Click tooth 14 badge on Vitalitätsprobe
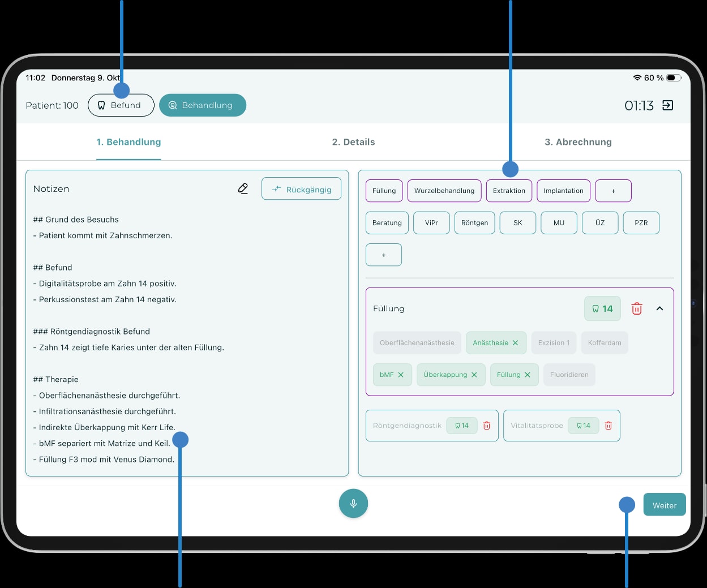707x588 pixels. (584, 426)
